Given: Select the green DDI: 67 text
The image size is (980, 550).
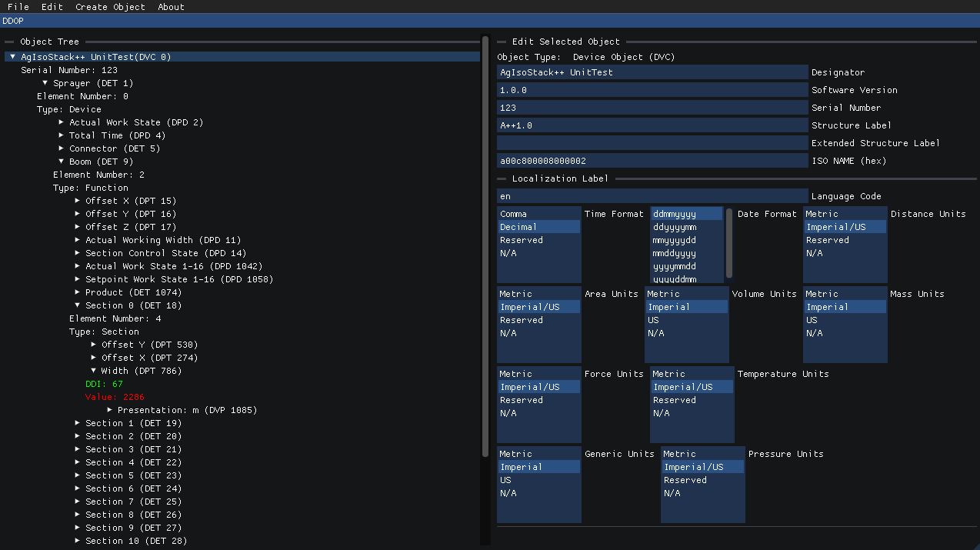Looking at the screenshot, I should 104,384.
